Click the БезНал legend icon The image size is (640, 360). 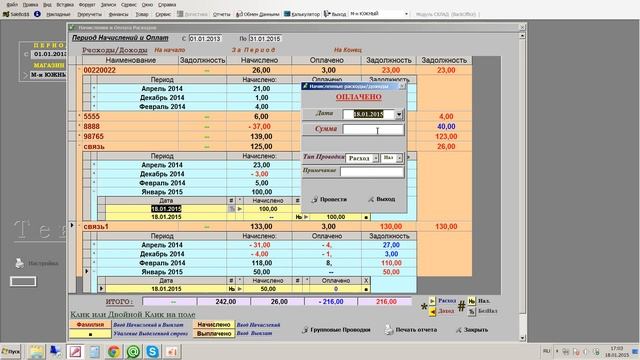tap(471, 311)
